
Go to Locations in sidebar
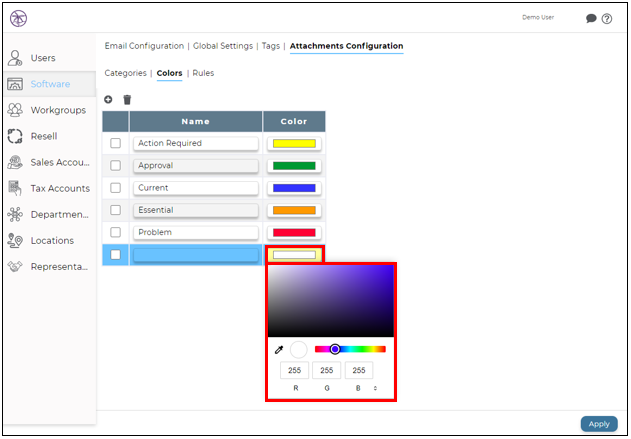tap(52, 241)
